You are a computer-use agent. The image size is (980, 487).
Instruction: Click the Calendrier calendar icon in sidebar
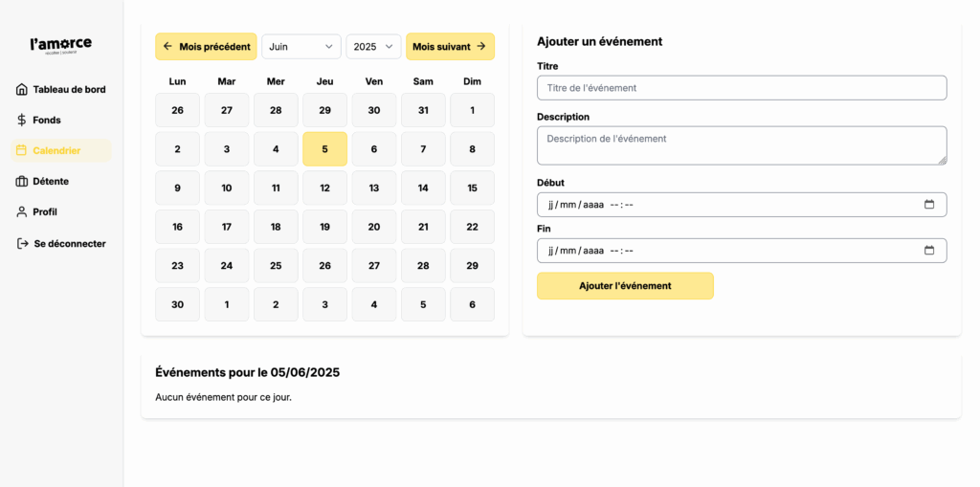(x=22, y=150)
